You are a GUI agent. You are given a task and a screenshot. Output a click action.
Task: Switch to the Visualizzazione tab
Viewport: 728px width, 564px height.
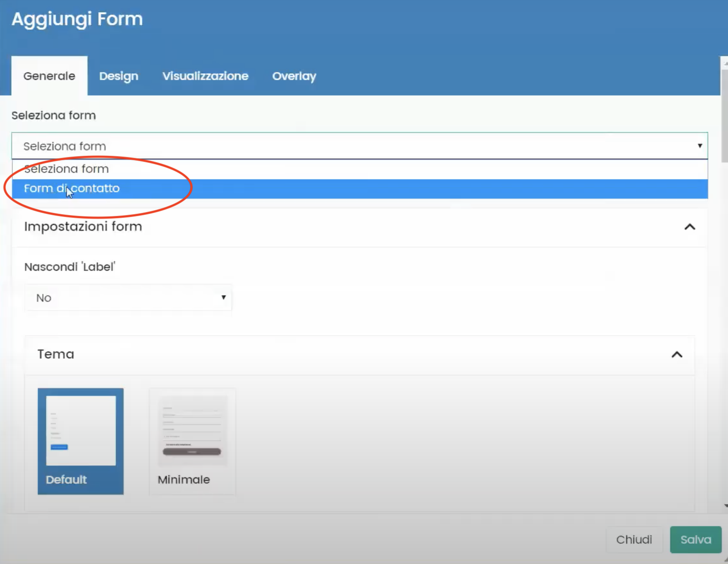coord(205,76)
